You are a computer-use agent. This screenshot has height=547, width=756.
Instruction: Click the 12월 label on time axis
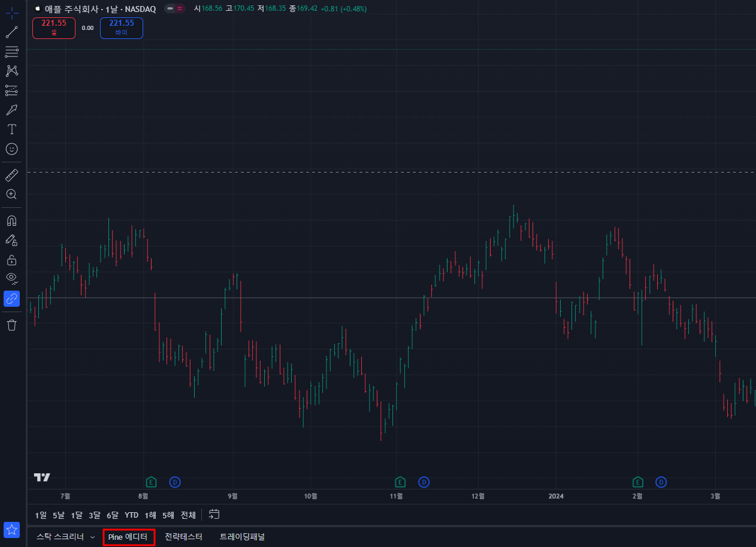(x=478, y=496)
